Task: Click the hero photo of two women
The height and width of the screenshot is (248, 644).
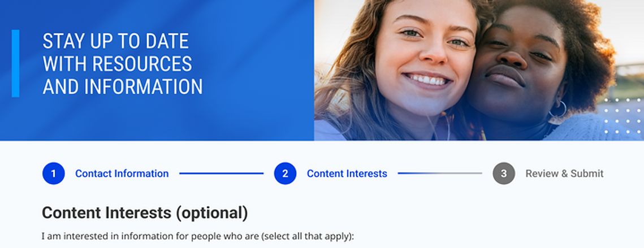Action: click(x=479, y=70)
